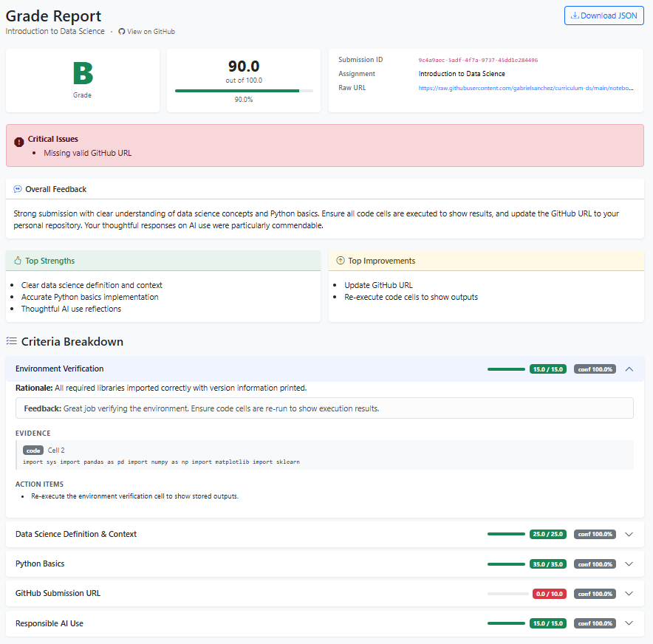Screen dimensions: 653x644
Task: Click the Feedback box in Environment Verification
Action: [324, 408]
